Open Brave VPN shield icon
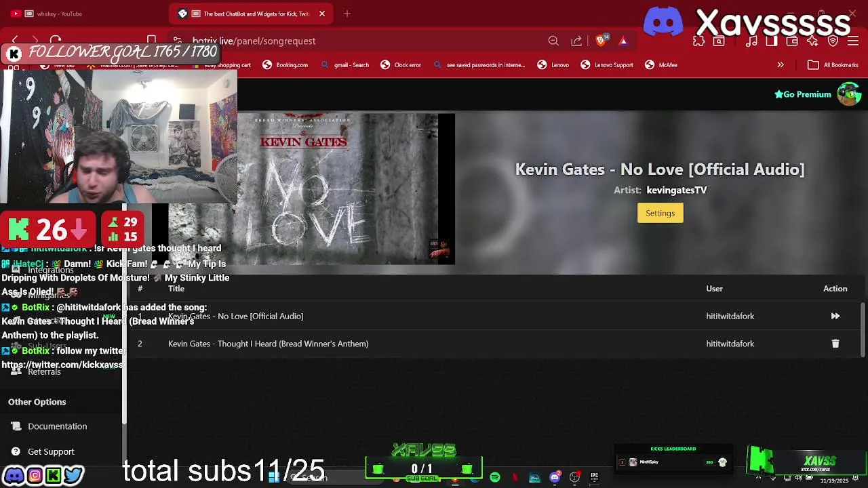This screenshot has width=868, height=488. click(x=833, y=41)
